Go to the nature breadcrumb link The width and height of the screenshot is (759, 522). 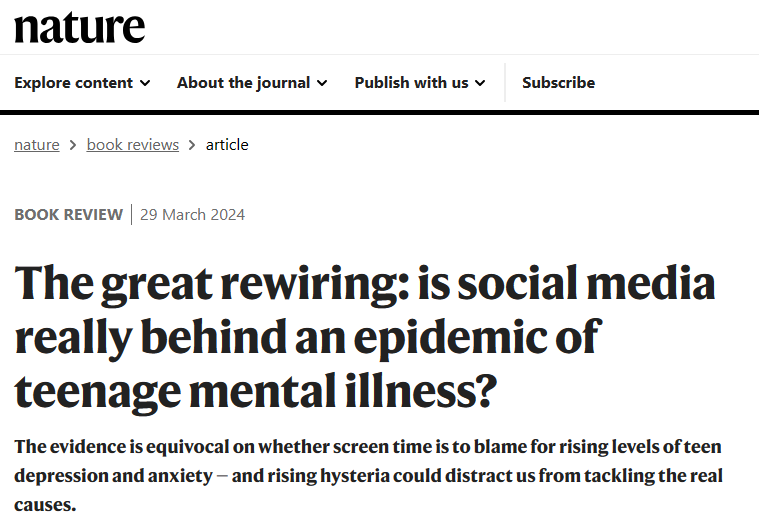tap(37, 145)
